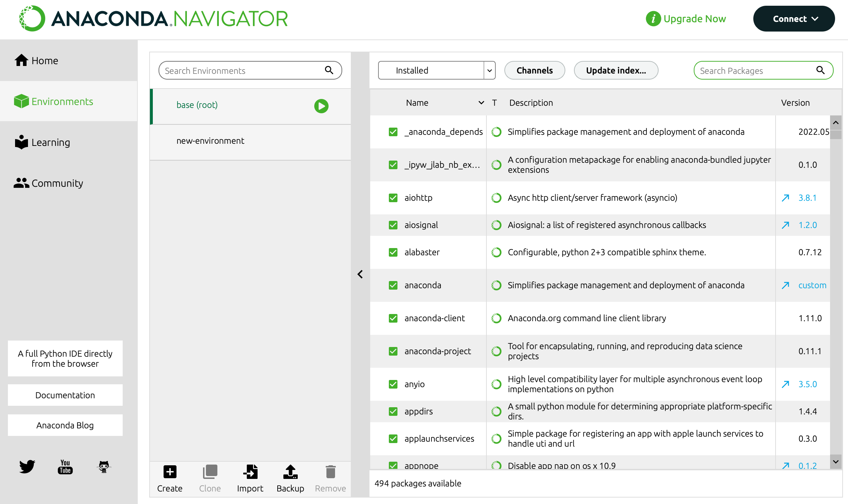
Task: Toggle the anyio package checkbox
Action: coord(393,384)
